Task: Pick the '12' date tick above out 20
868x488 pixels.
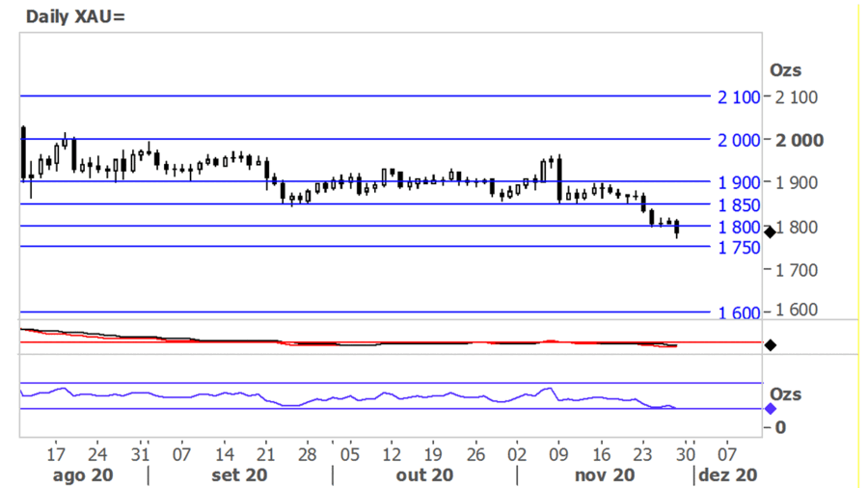Action: pos(392,455)
